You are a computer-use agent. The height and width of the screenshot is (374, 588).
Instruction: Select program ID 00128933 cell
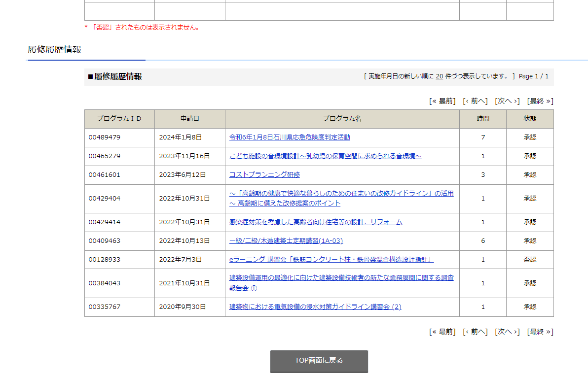pyautogui.click(x=119, y=259)
